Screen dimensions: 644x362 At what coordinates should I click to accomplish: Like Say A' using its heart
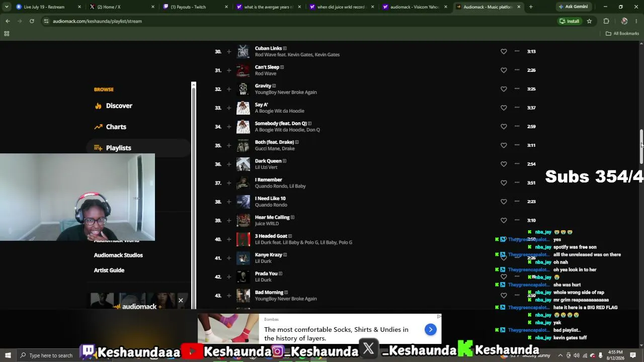click(504, 108)
